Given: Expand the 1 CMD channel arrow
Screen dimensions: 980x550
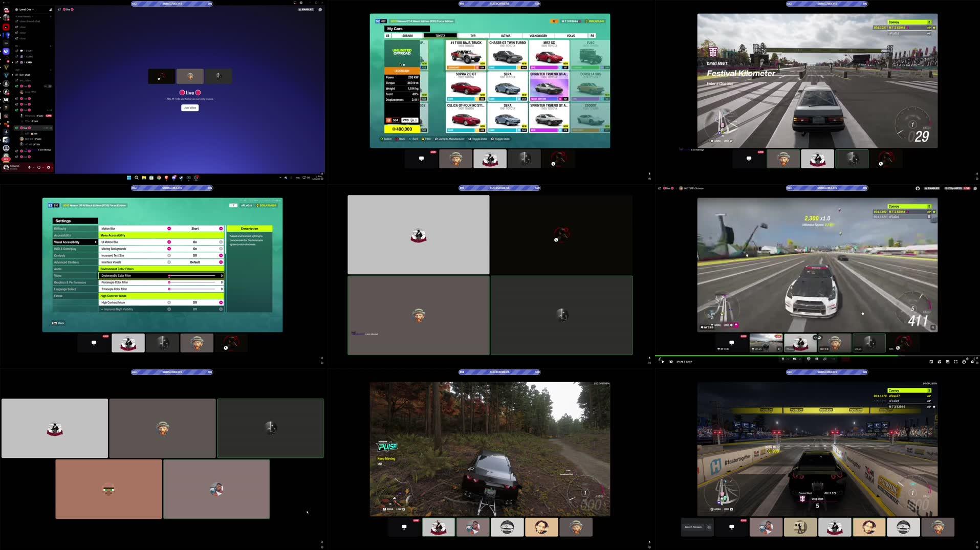Looking at the screenshot, I should 13,62.
